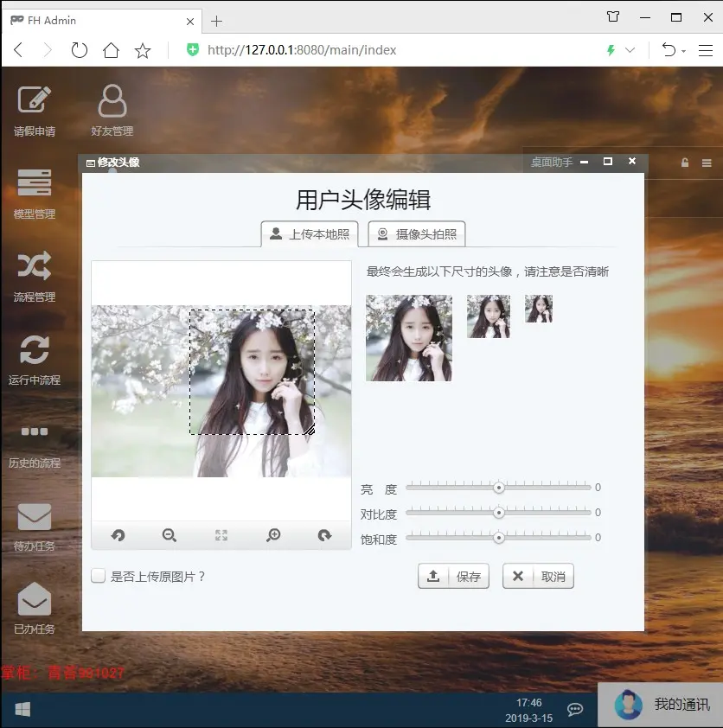Click the largest avatar preview thumbnail
Image resolution: width=723 pixels, height=728 pixels.
(x=408, y=338)
